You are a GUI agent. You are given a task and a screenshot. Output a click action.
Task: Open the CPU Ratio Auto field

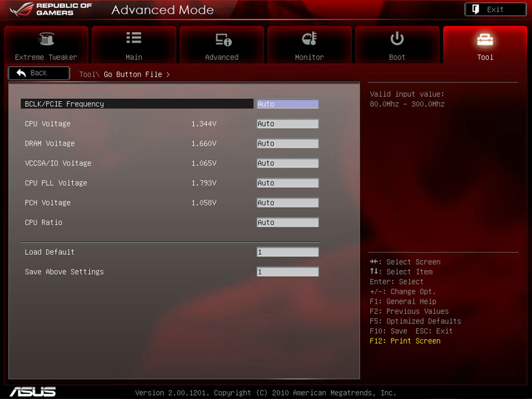tap(287, 222)
